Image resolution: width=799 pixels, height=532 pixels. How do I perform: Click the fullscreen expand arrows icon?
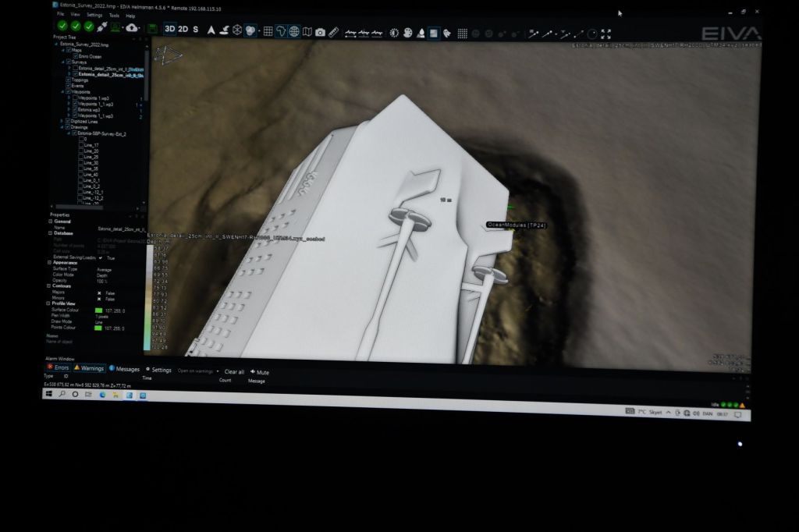pos(605,34)
